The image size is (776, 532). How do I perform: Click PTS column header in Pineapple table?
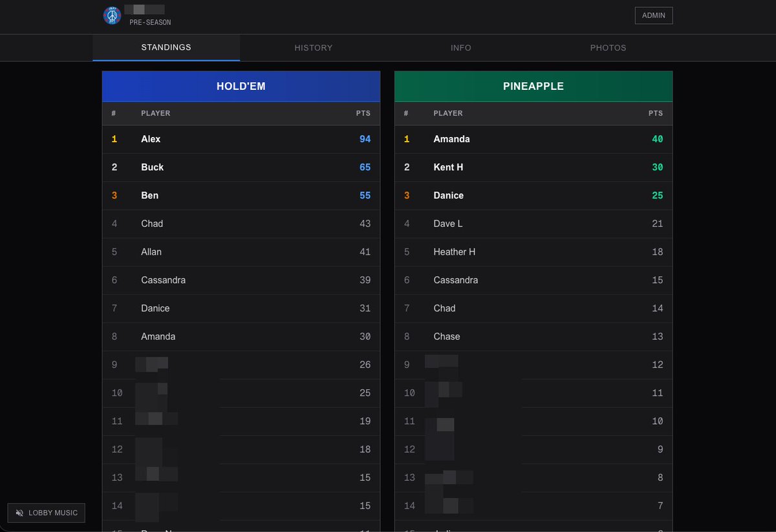(x=656, y=113)
